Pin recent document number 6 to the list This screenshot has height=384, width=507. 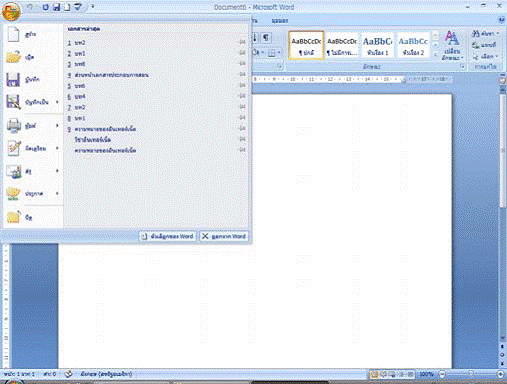click(243, 96)
